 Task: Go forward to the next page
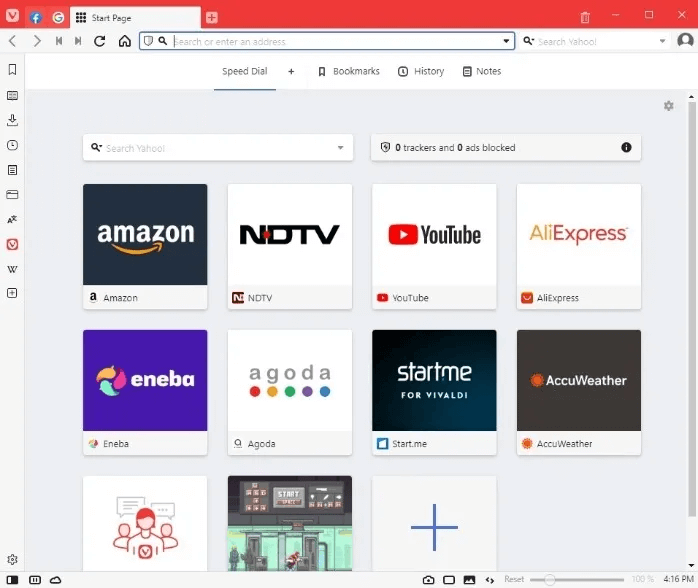[37, 41]
